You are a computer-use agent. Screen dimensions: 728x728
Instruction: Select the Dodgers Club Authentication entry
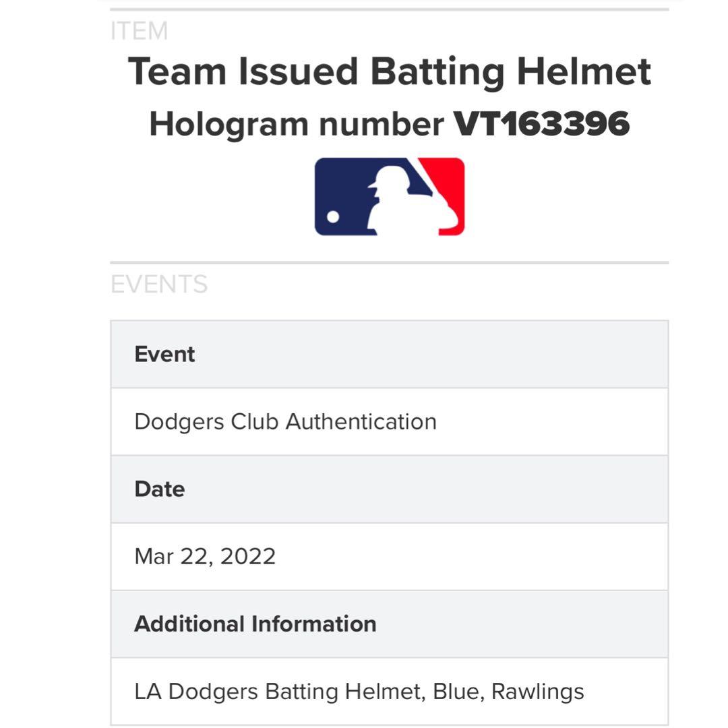[x=285, y=422]
